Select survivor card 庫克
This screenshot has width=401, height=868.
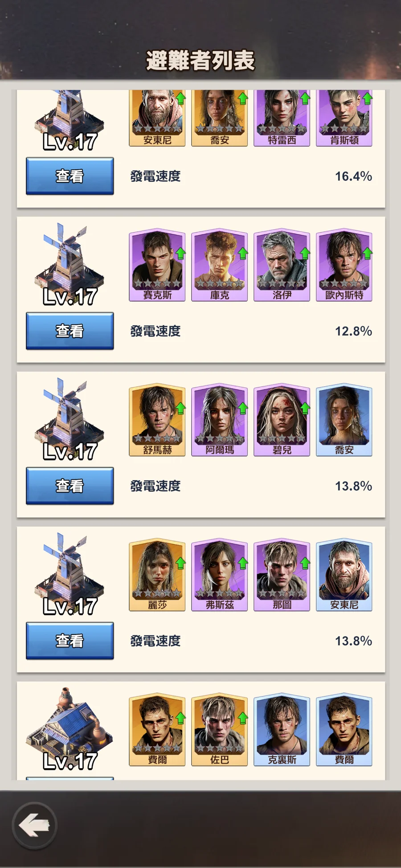(x=220, y=265)
